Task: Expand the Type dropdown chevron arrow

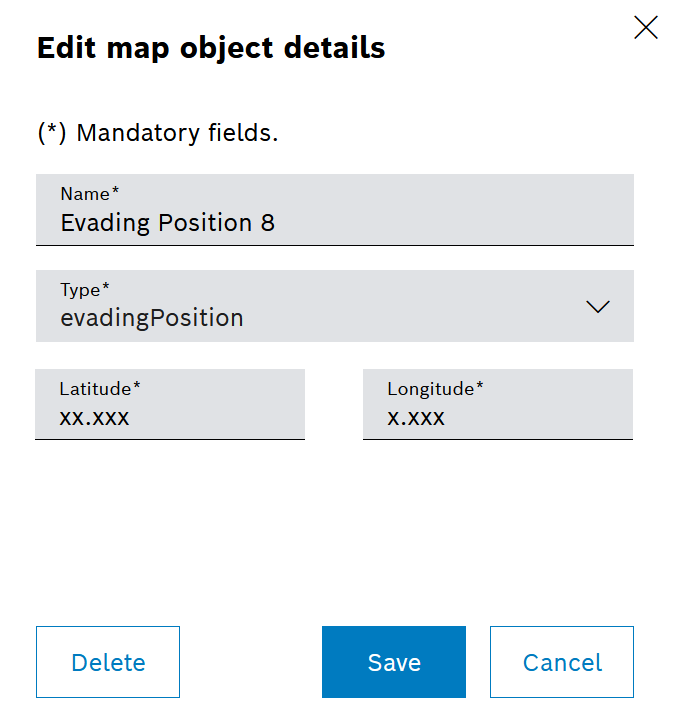Action: click(597, 307)
